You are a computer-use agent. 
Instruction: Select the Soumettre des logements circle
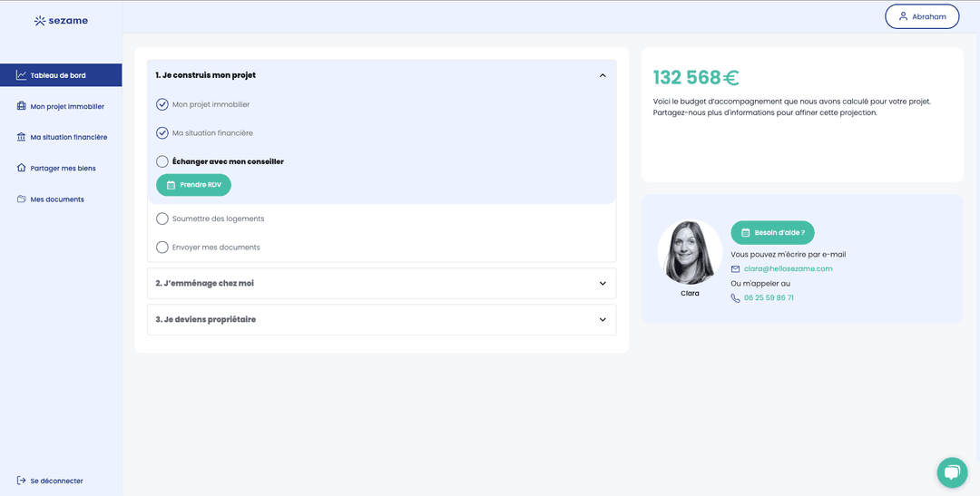pyautogui.click(x=162, y=219)
